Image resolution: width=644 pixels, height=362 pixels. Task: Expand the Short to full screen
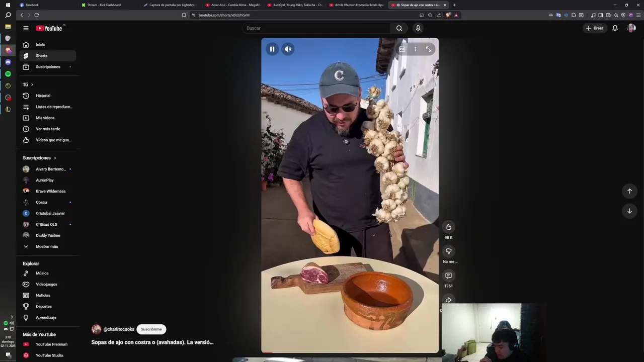(429, 49)
